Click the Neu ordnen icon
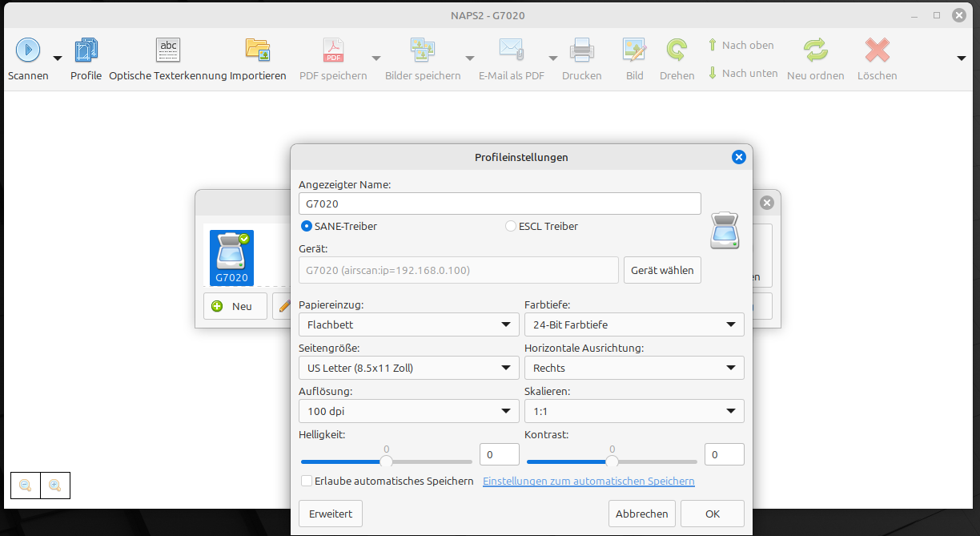The image size is (980, 536). (816, 50)
